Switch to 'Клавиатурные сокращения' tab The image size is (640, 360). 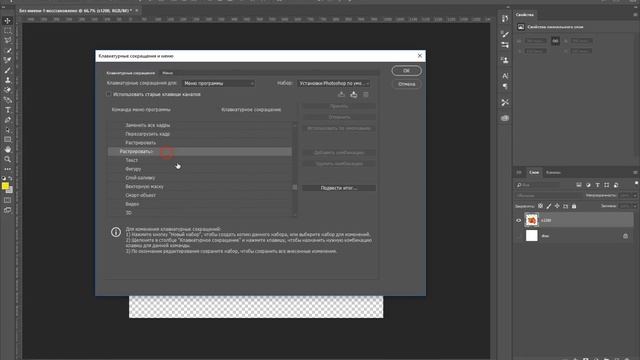[131, 73]
